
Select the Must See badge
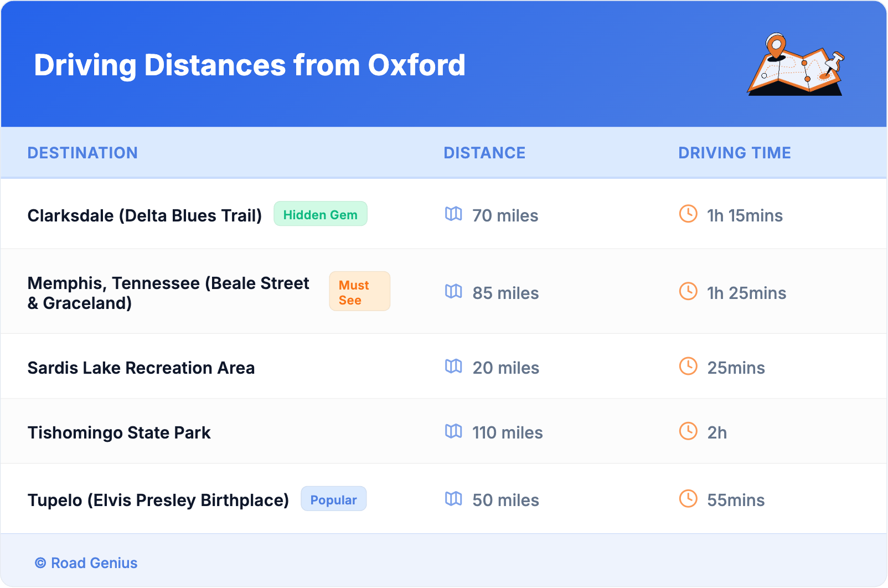359,292
